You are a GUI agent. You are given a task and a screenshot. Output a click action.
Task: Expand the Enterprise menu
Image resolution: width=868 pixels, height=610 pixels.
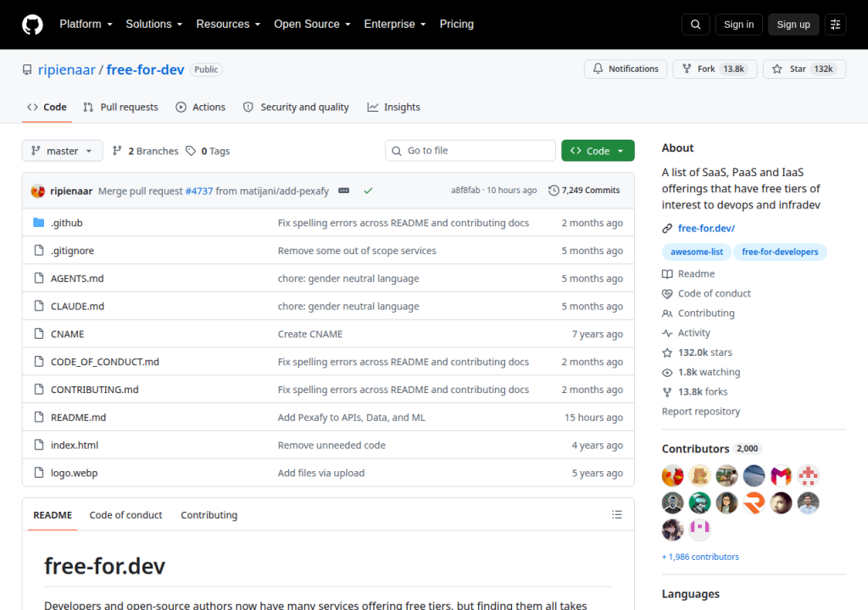tap(395, 25)
